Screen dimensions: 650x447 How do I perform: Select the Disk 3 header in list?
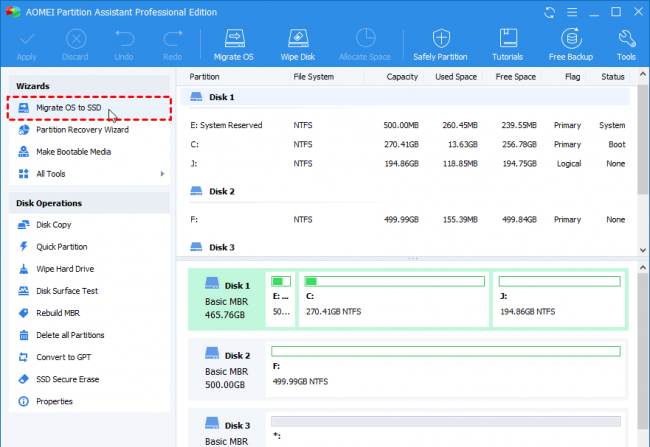click(405, 247)
